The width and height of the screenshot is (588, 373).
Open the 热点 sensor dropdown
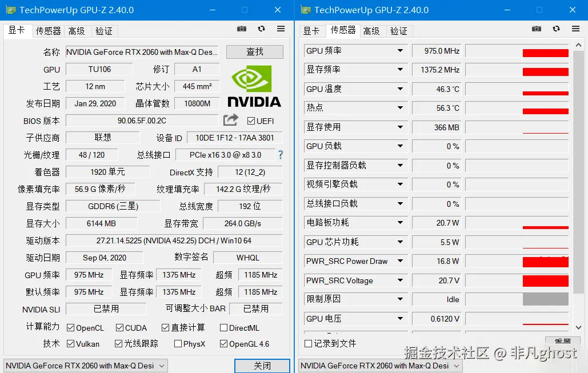pyautogui.click(x=400, y=107)
